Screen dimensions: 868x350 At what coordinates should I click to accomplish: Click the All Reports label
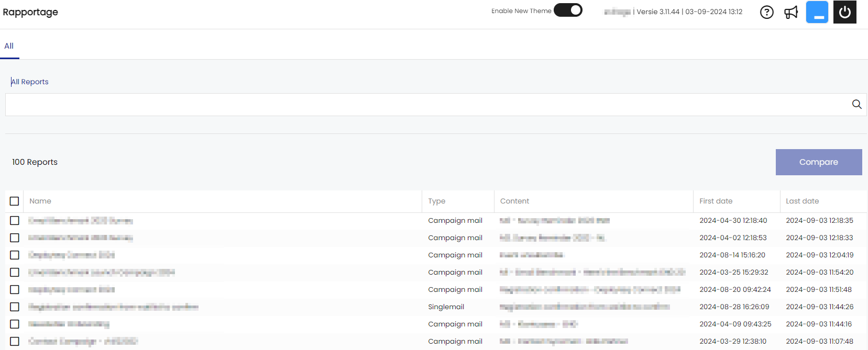[30, 82]
